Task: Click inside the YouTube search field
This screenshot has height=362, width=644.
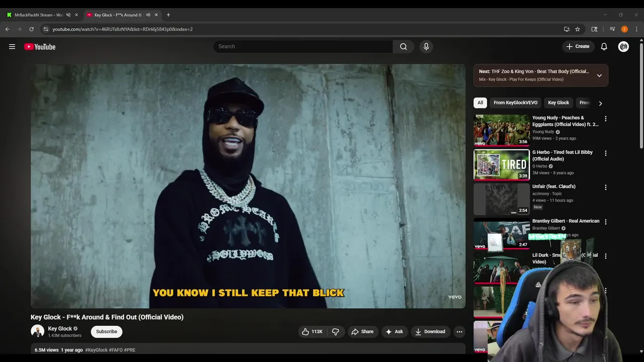Action: tap(303, 46)
